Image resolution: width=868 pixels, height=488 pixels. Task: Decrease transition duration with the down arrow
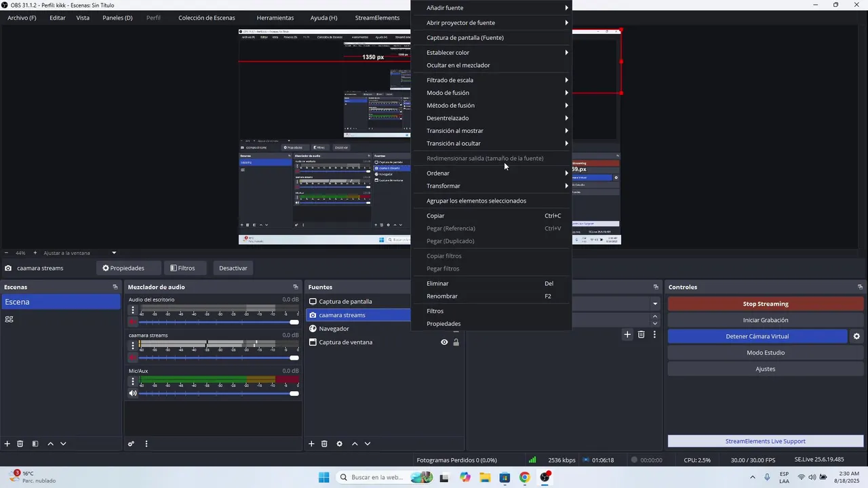(655, 323)
